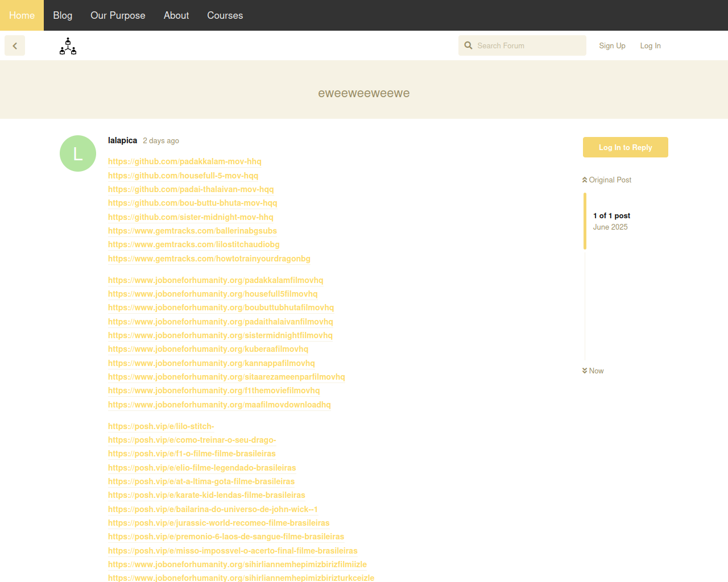Navigate to Courses
This screenshot has width=728, height=582.
coord(225,15)
